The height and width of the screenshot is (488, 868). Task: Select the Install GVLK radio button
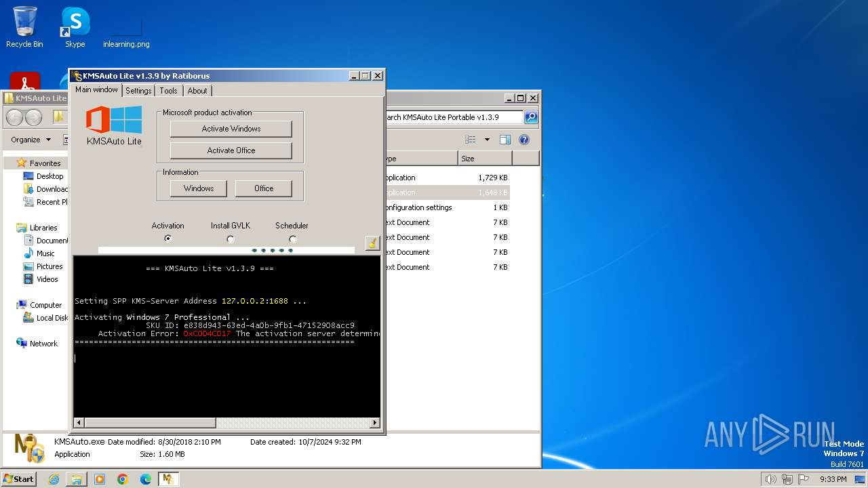[231, 239]
